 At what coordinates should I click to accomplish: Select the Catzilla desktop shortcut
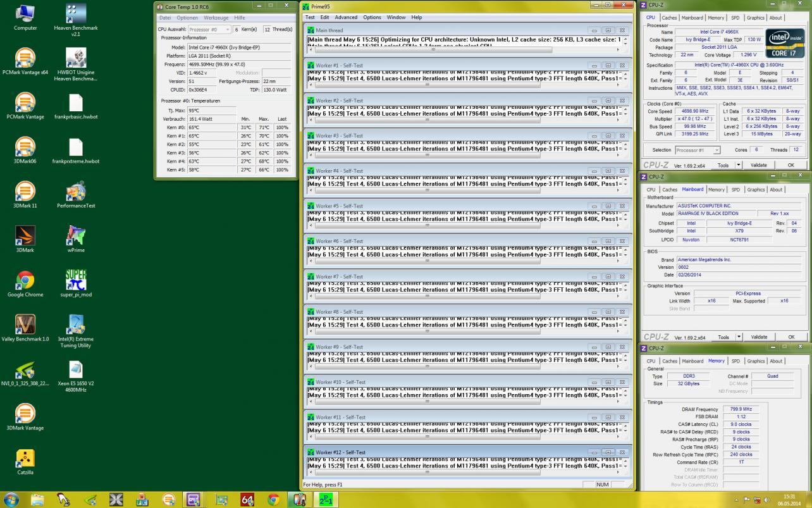point(25,461)
